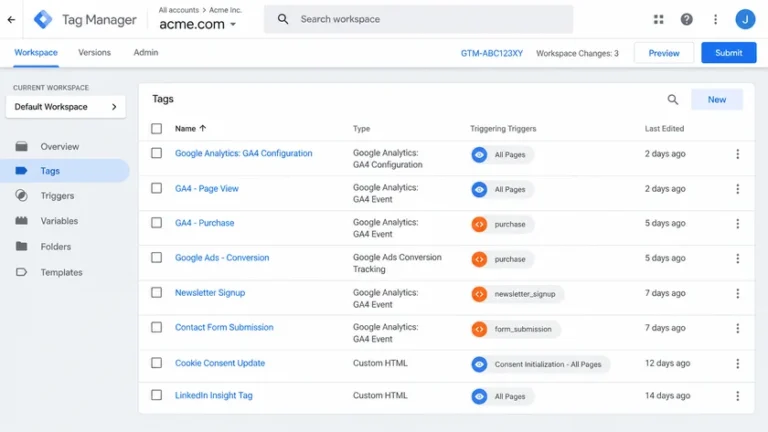Viewport: 768px width, 432px height.
Task: Select Tags in the sidebar
Action: (65, 171)
